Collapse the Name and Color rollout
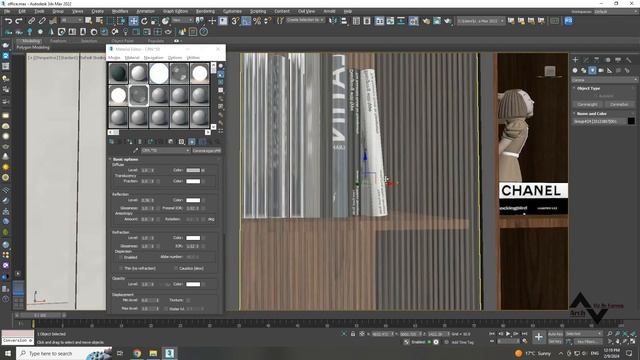Image resolution: width=640 pixels, height=360 pixels. [589, 113]
